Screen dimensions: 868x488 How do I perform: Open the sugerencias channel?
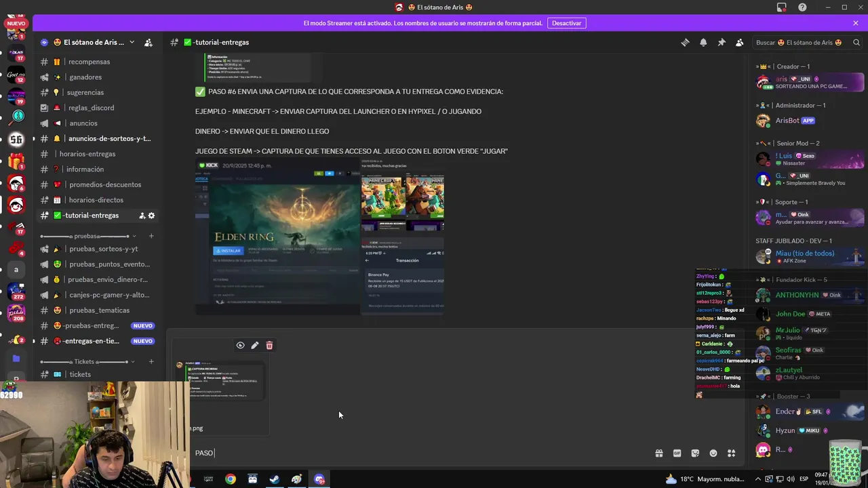(98, 92)
